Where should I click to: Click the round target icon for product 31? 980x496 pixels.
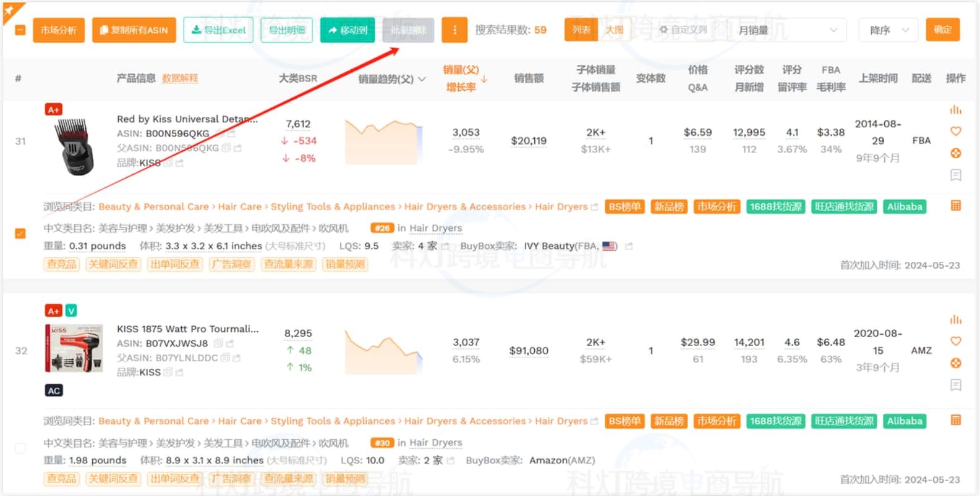coord(955,153)
